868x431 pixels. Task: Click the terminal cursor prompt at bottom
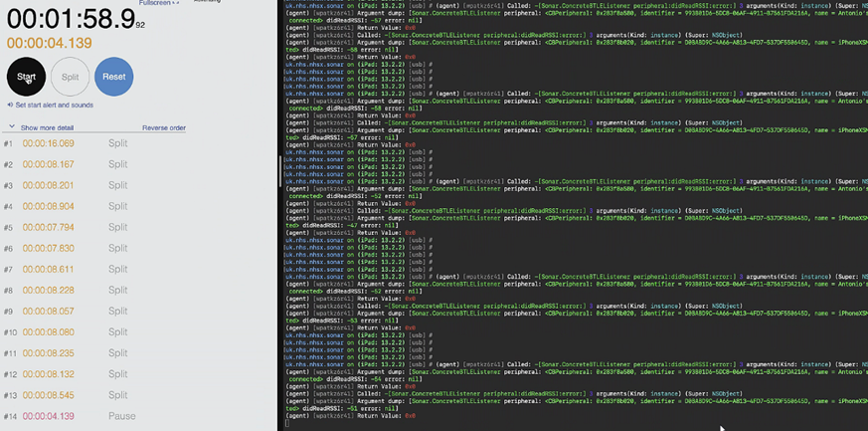[287, 423]
